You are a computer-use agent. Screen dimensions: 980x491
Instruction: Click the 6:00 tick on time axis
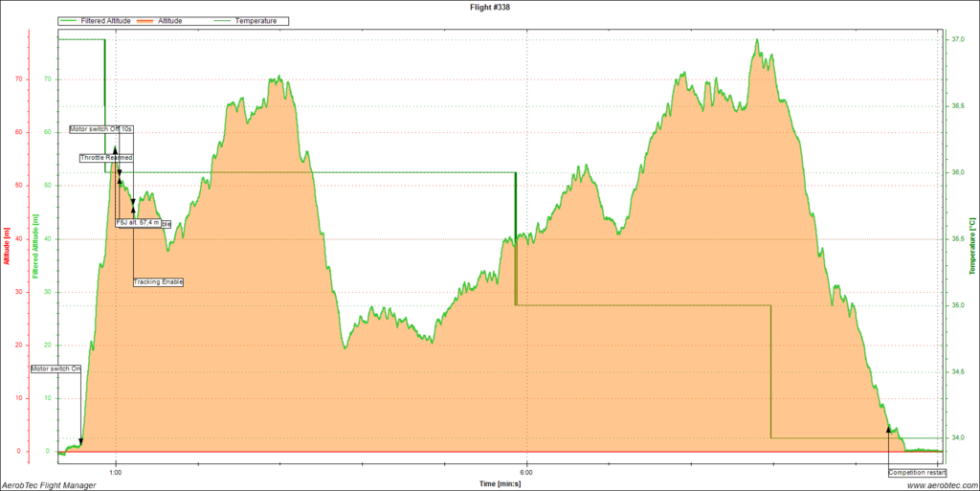525,470
